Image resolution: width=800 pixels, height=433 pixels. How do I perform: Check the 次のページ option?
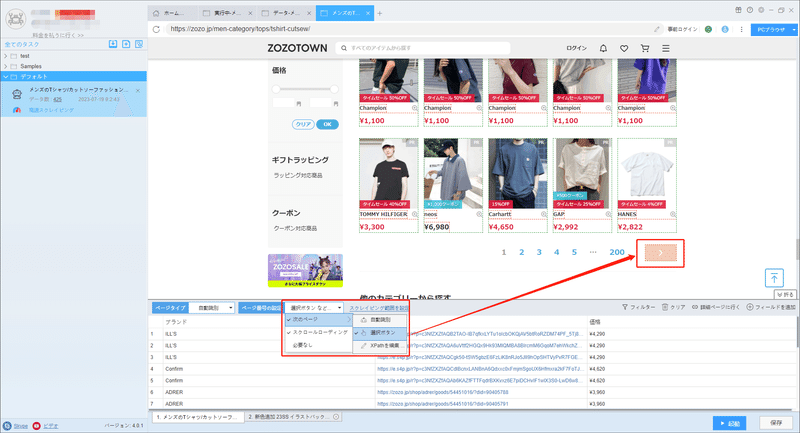point(317,319)
